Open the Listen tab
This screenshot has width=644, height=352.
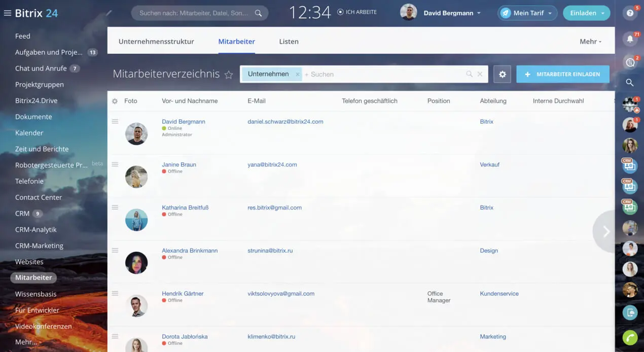(x=289, y=42)
